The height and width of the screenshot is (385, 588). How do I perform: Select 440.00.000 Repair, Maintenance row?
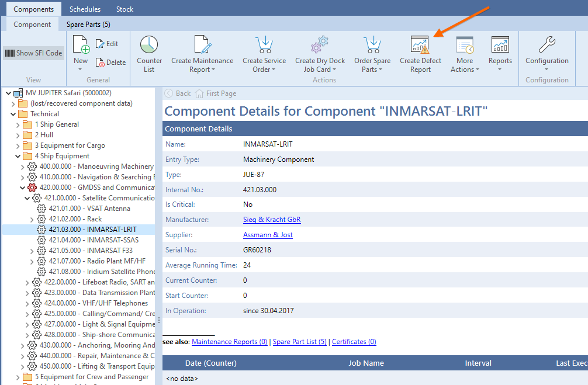tap(97, 356)
